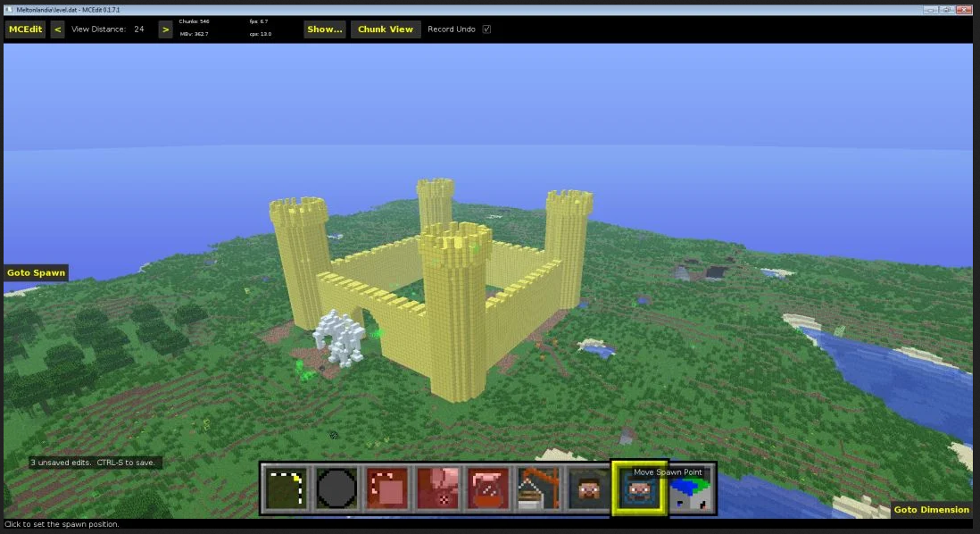
Task: Click the "Record Undo" label
Action: pos(452,29)
